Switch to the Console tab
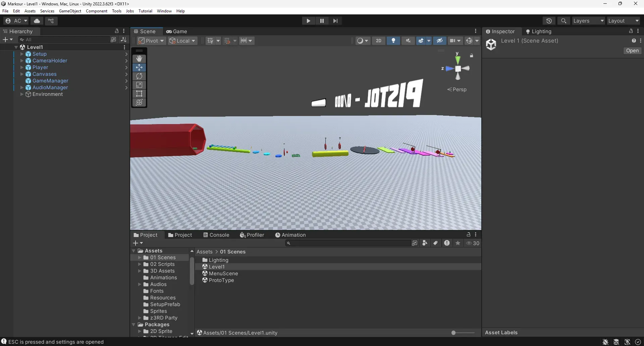Viewport: 644px width, 346px height. [216, 235]
